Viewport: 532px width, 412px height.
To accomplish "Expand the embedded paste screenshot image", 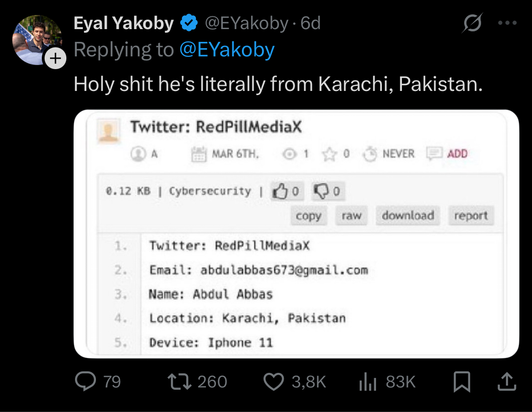I will coord(296,233).
